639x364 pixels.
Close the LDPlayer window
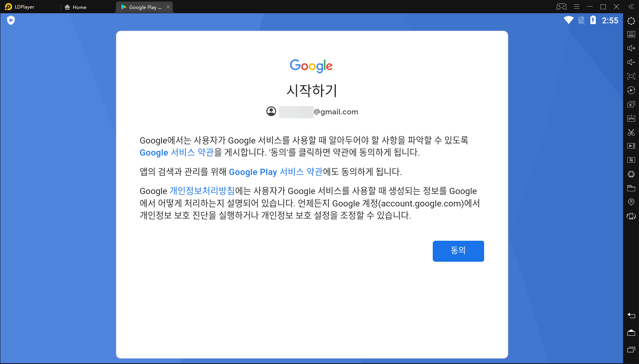coord(616,7)
